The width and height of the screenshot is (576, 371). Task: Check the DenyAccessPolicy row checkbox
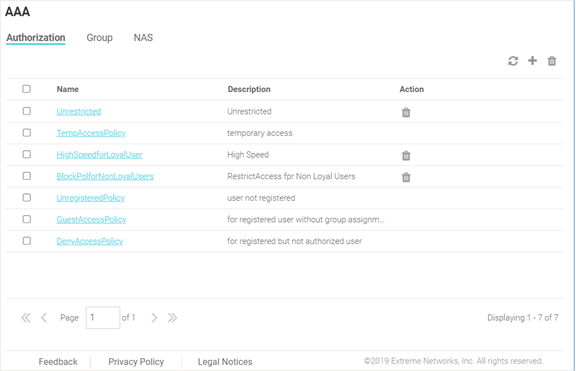[26, 241]
